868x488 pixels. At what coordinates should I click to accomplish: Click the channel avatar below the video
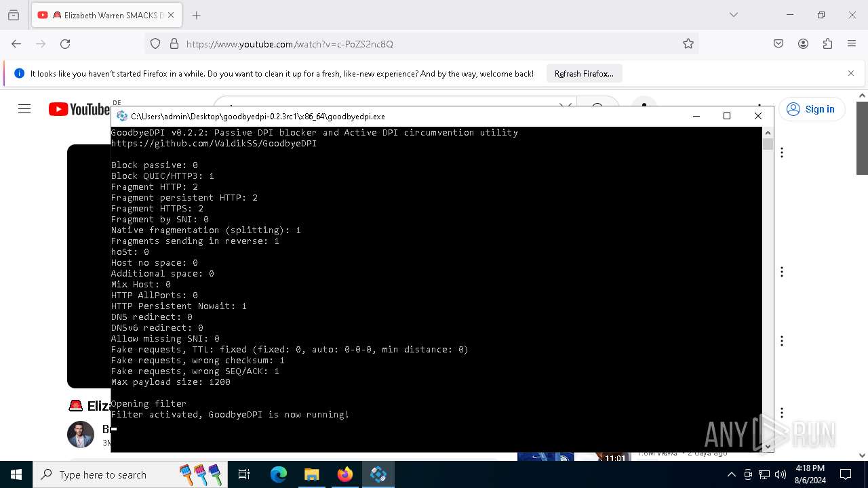tap(81, 434)
